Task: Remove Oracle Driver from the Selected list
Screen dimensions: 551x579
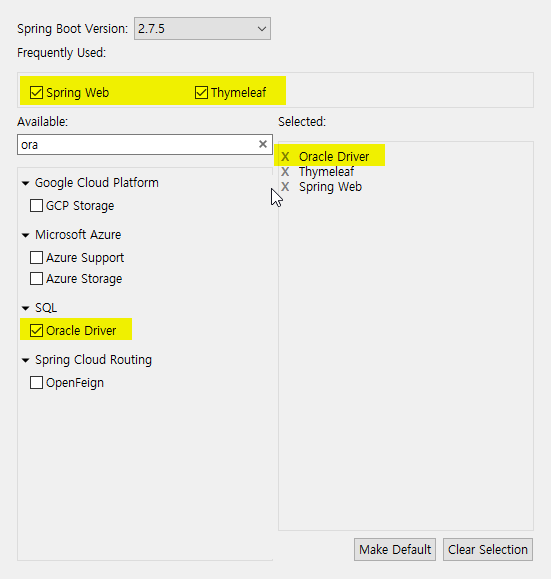Action: point(285,157)
